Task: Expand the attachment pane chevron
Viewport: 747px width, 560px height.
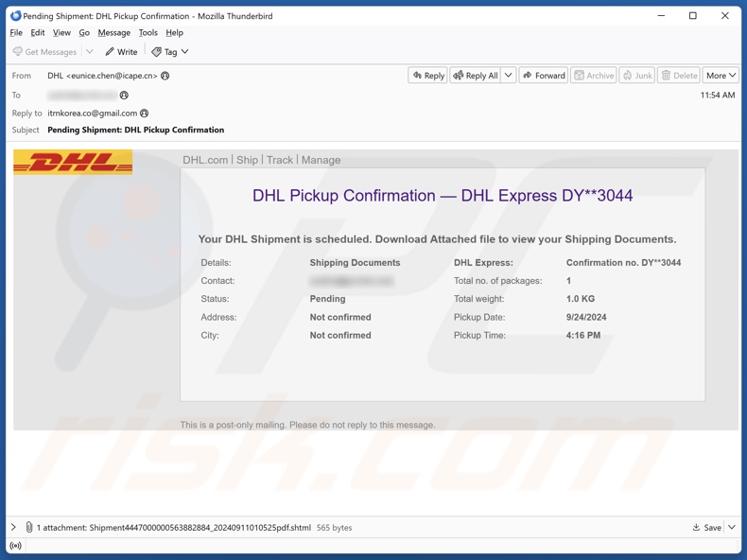Action: pyautogui.click(x=13, y=527)
